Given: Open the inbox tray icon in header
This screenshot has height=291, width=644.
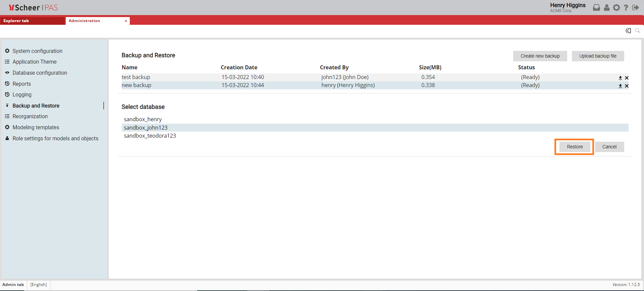Looking at the screenshot, I should (596, 8).
